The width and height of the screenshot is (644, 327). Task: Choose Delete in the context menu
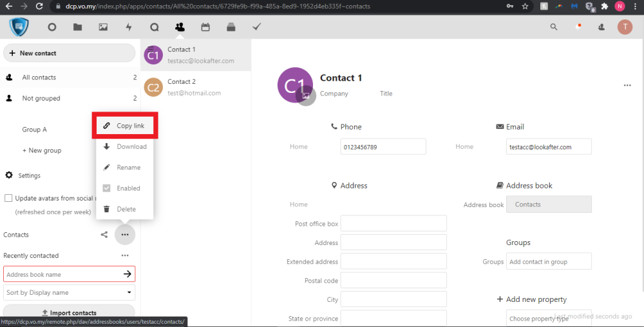(x=125, y=209)
